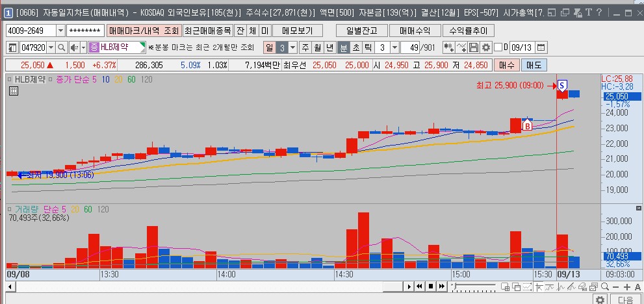Click the plus zoom-in icon
This screenshot has height=304, width=644.
point(627,286)
